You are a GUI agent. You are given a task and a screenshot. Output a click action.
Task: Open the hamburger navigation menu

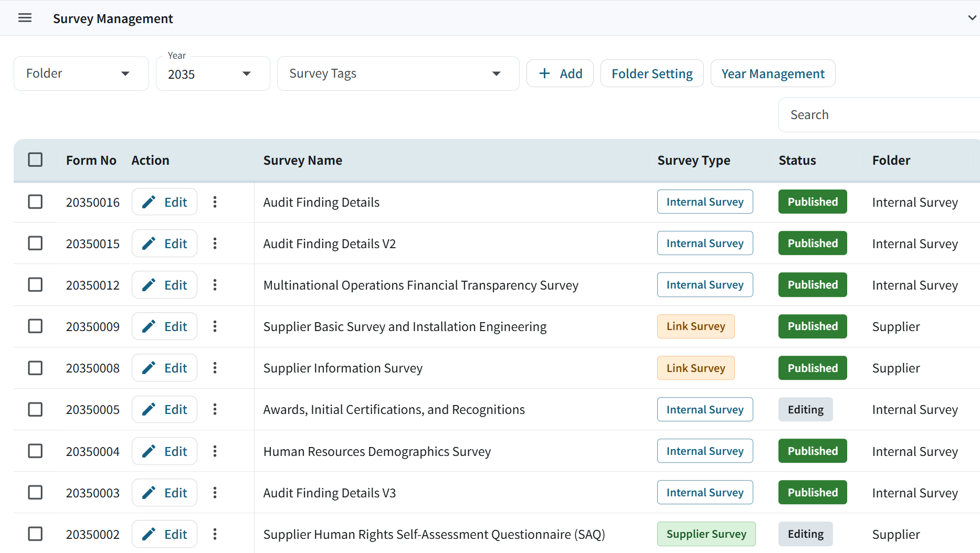[25, 18]
